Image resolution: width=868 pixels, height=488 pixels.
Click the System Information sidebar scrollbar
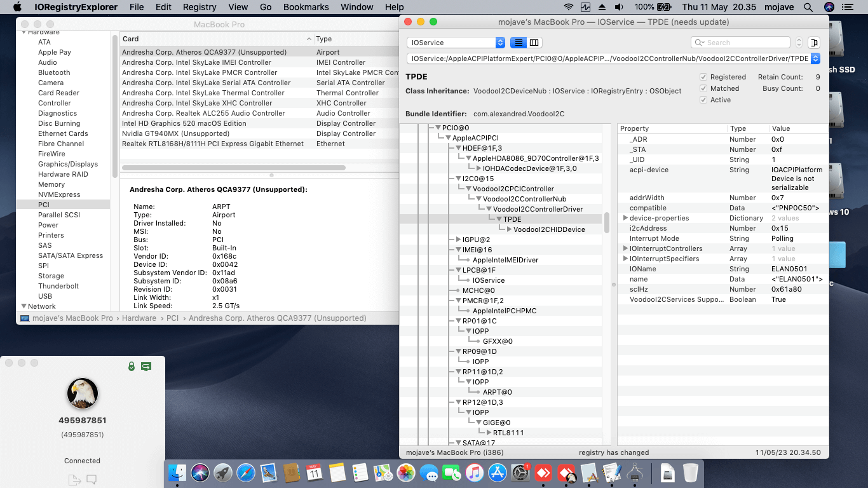click(x=115, y=105)
